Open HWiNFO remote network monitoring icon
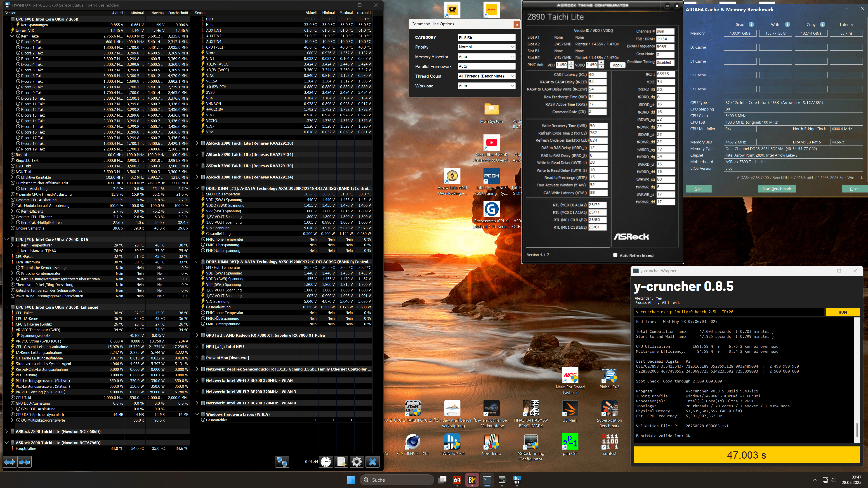 (282, 462)
